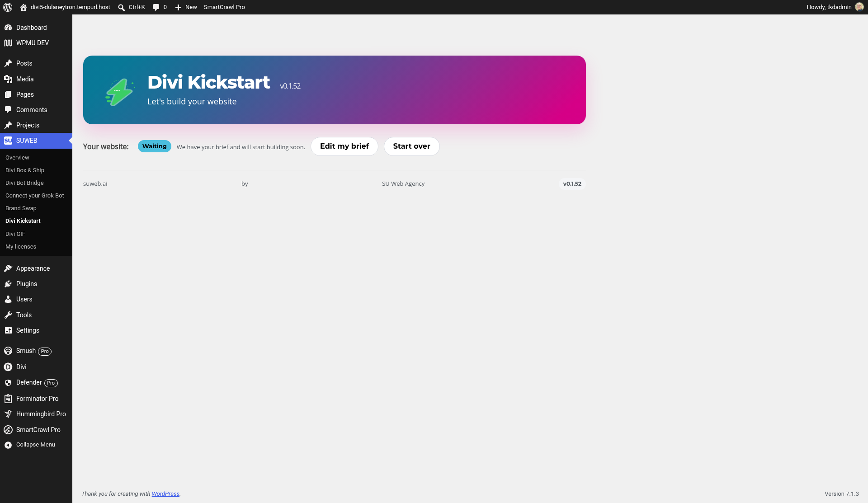This screenshot has height=503, width=868.
Task: Click the Plugins plug icon
Action: coord(8,284)
